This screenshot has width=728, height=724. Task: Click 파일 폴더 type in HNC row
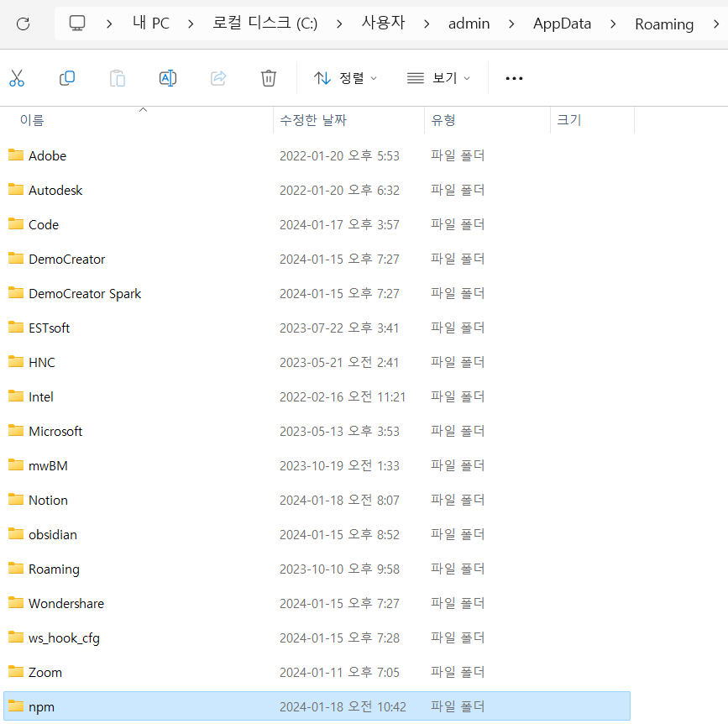click(x=458, y=362)
